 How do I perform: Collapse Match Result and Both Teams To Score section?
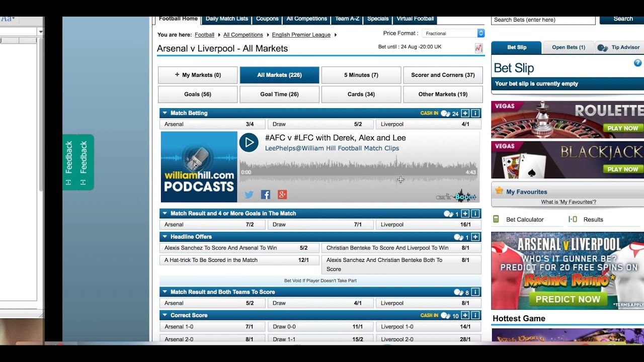coord(165,292)
